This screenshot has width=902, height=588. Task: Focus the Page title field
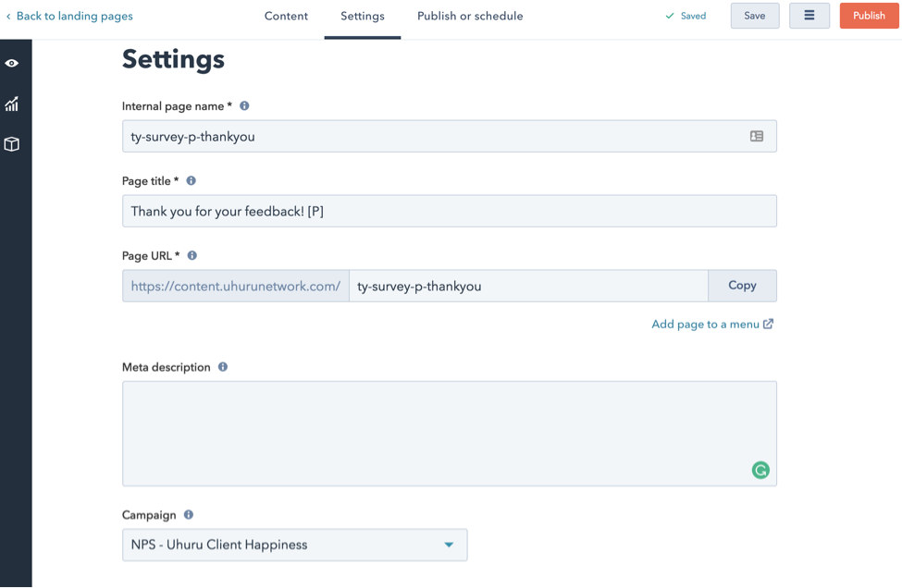pyautogui.click(x=450, y=211)
